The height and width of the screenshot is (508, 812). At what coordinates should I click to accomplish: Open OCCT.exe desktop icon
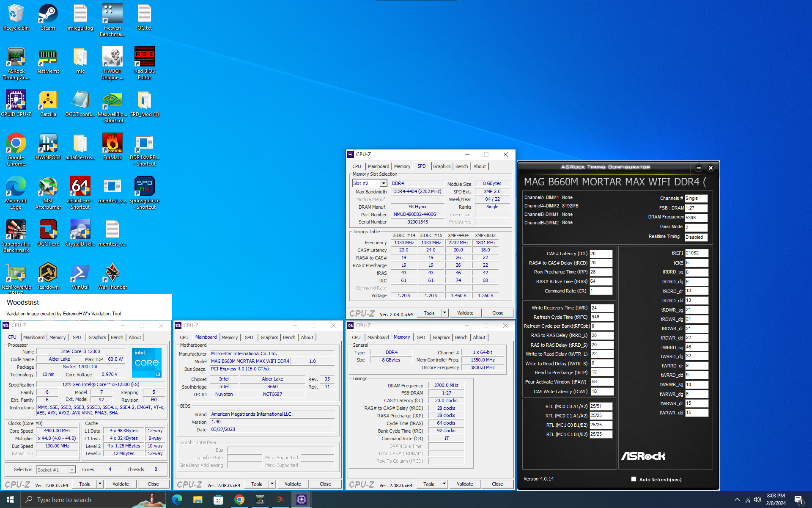[x=48, y=233]
